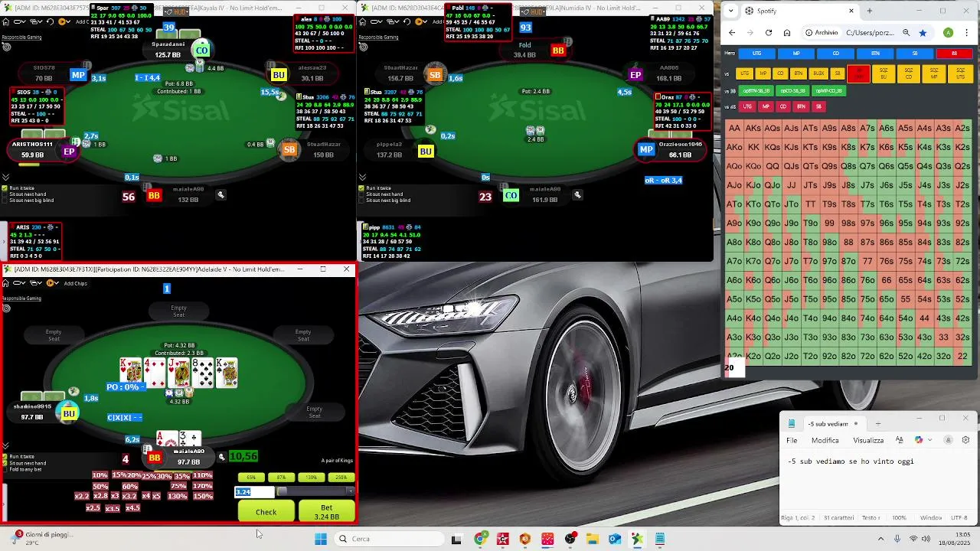This screenshot has height=551, width=980.
Task: Toggle Sit out next big blind in Kayala IV
Action: (x=5, y=201)
